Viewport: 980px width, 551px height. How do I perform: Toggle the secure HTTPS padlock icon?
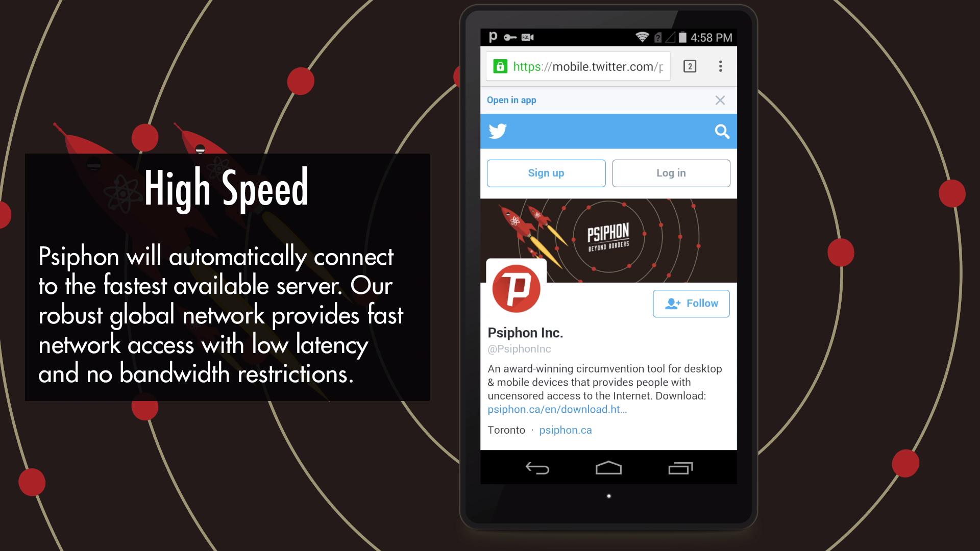point(499,67)
